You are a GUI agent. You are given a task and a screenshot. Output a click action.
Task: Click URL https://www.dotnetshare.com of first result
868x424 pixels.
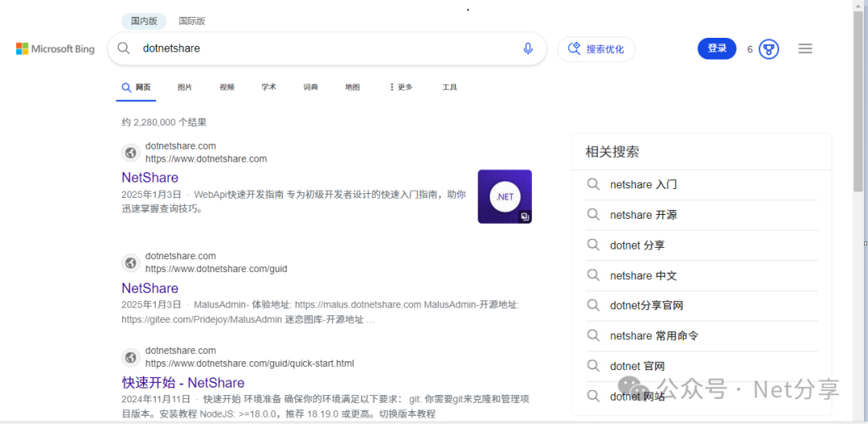click(x=206, y=159)
